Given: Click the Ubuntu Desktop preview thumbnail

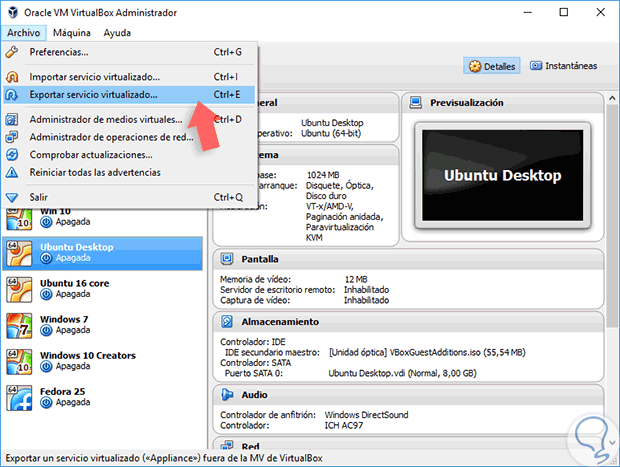Looking at the screenshot, I should tap(503, 176).
